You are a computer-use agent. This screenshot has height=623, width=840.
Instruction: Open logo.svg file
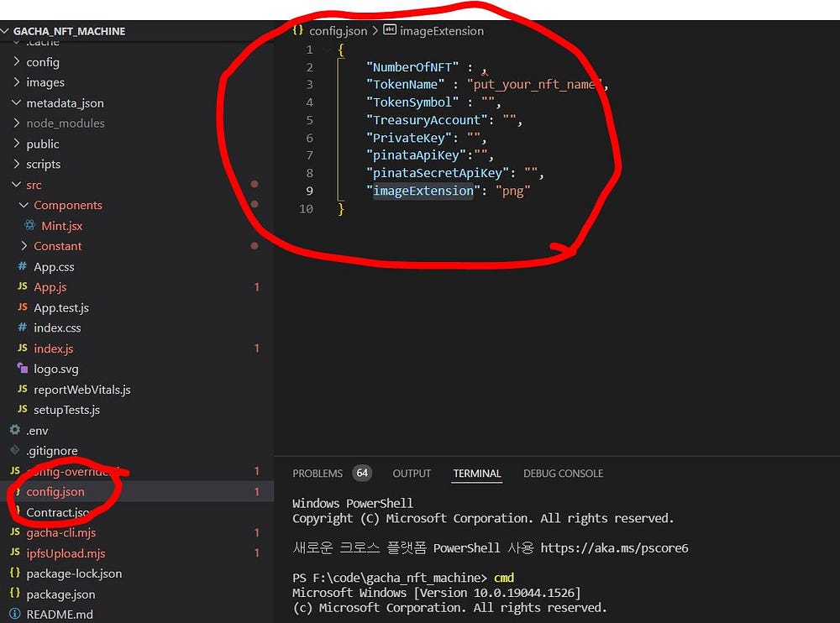pos(55,369)
